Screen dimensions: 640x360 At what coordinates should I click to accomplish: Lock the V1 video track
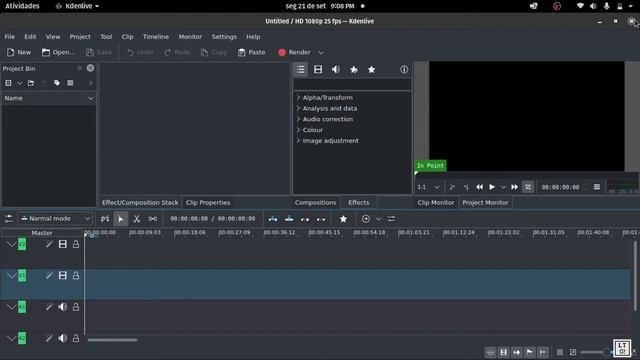[x=76, y=276]
